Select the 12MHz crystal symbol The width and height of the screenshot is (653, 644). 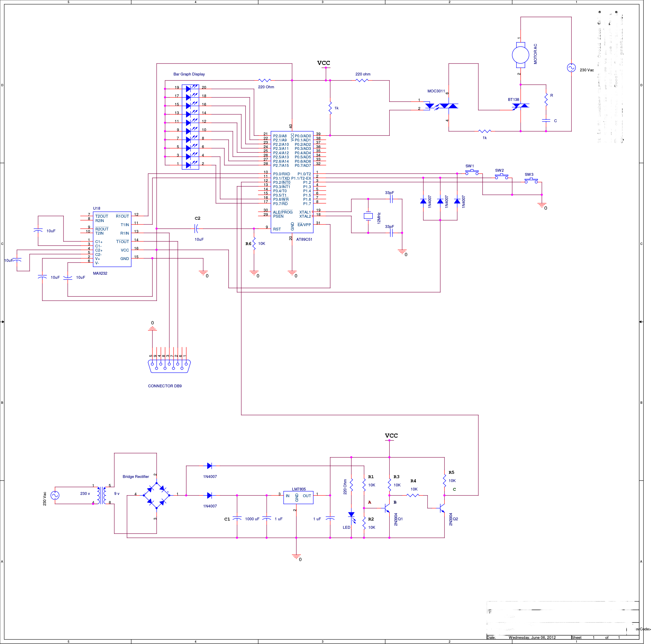[368, 216]
